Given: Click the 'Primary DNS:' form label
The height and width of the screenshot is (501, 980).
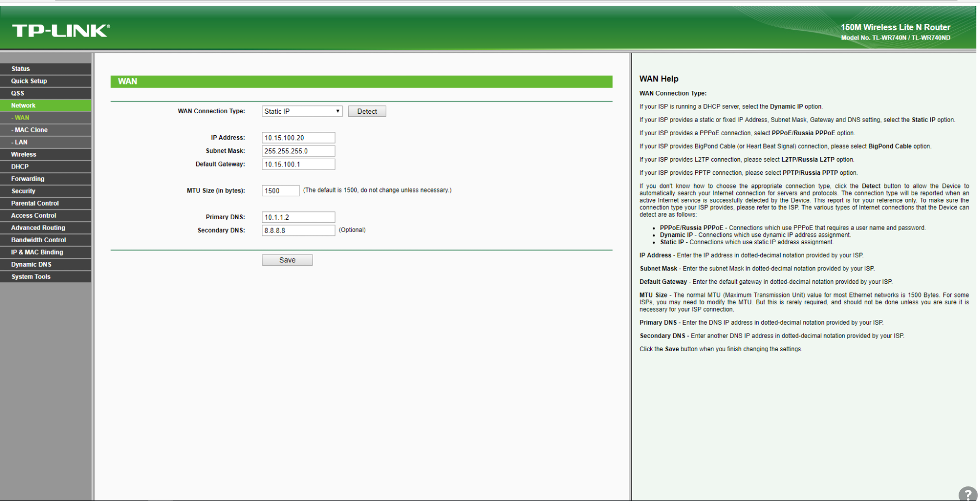Looking at the screenshot, I should [225, 217].
